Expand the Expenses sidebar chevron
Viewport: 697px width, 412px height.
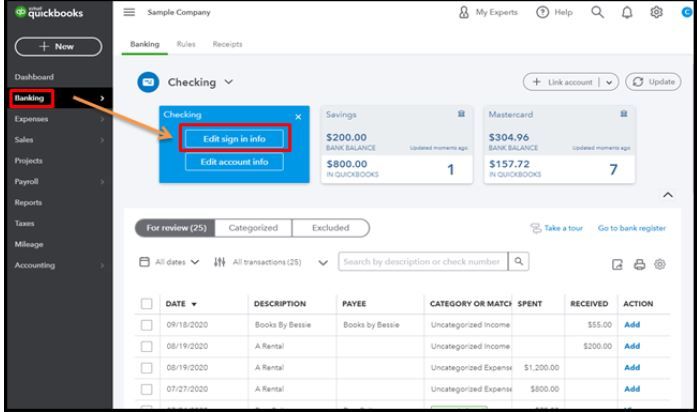pyautogui.click(x=102, y=119)
